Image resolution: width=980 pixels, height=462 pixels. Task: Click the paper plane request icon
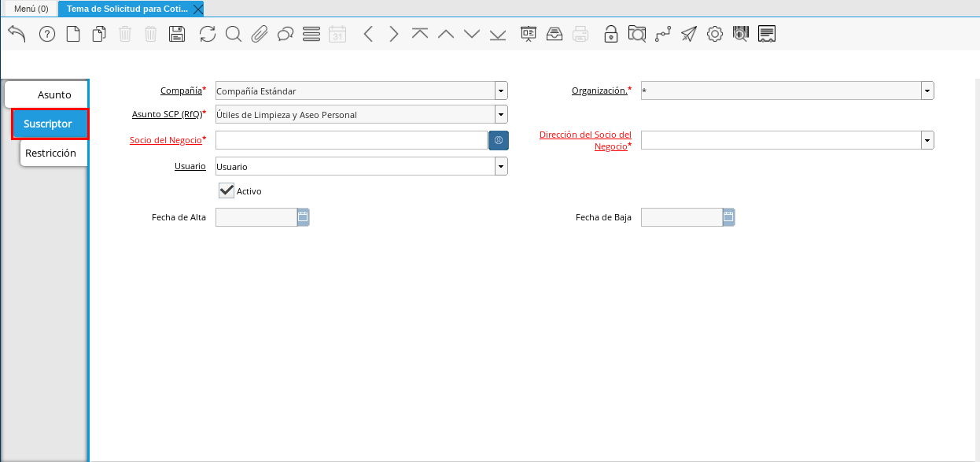[x=689, y=34]
